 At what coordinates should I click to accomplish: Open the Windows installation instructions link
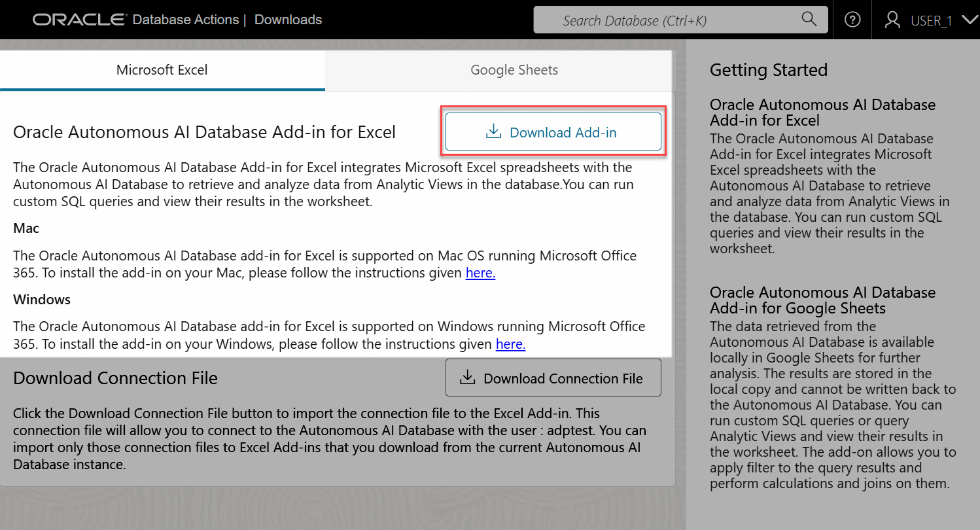coord(510,344)
